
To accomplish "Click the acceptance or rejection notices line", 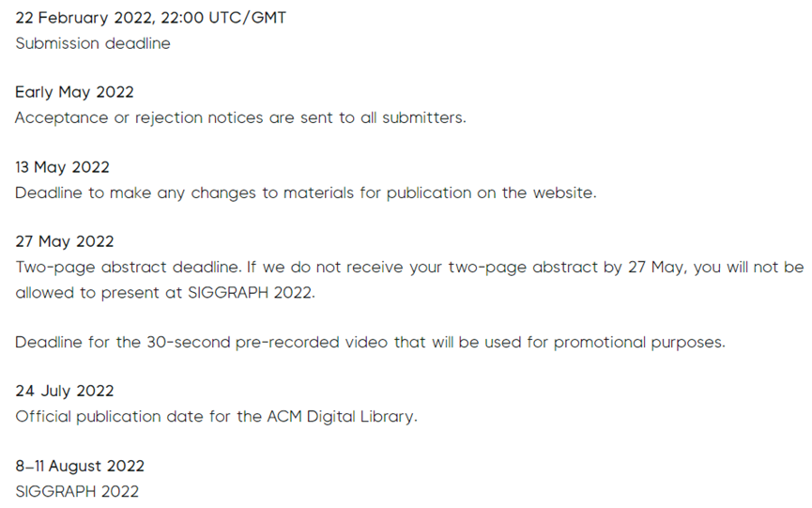I will click(240, 118).
